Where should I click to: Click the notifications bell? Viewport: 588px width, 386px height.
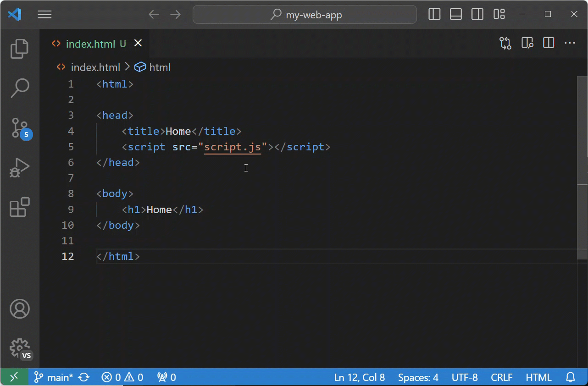coord(571,377)
